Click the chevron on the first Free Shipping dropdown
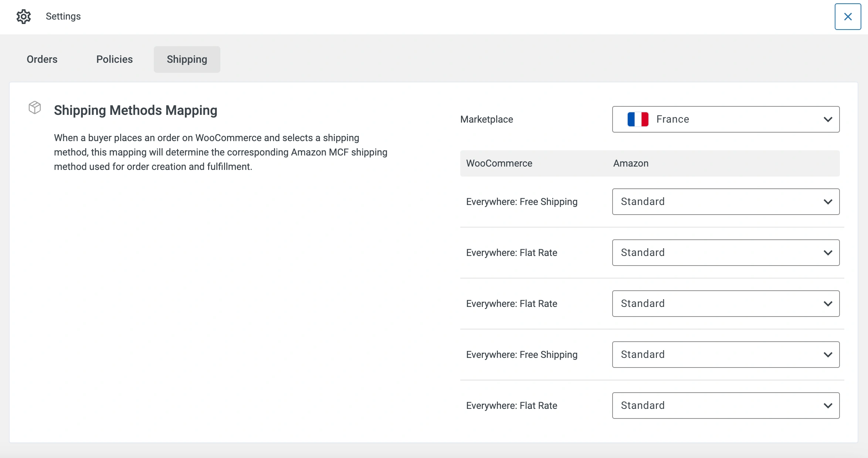This screenshot has width=868, height=458. tap(828, 202)
